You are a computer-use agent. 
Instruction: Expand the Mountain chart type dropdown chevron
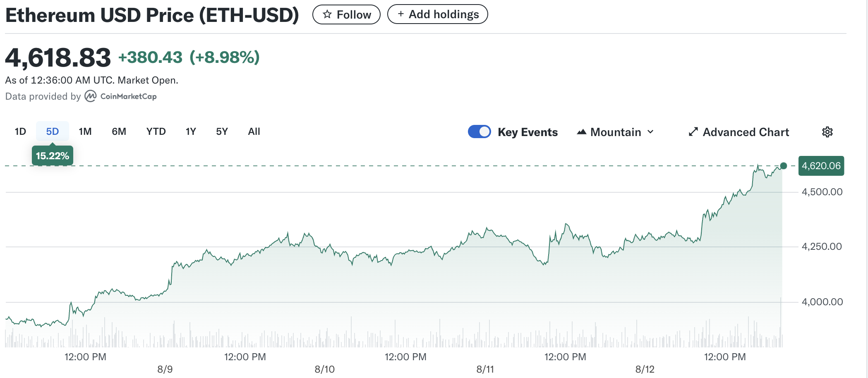651,132
